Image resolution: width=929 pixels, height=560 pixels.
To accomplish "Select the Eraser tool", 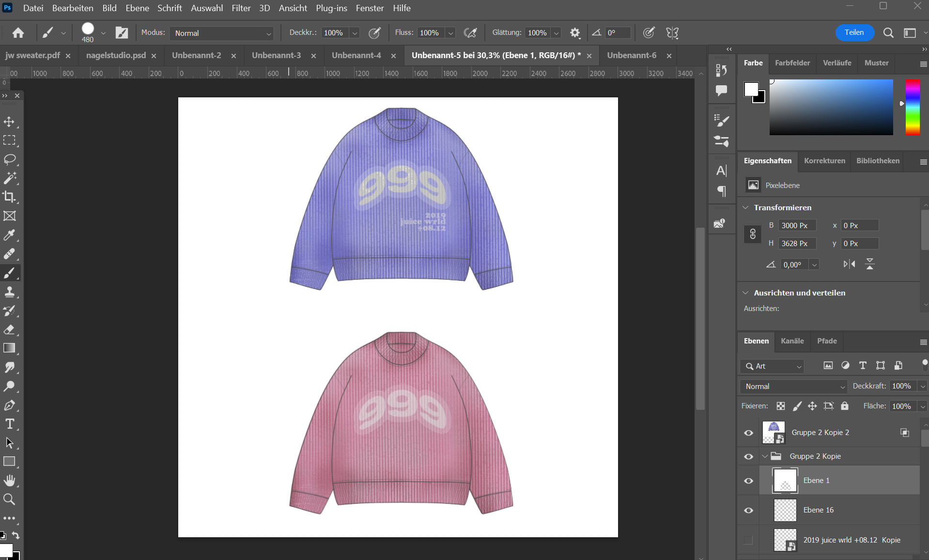I will click(x=9, y=329).
